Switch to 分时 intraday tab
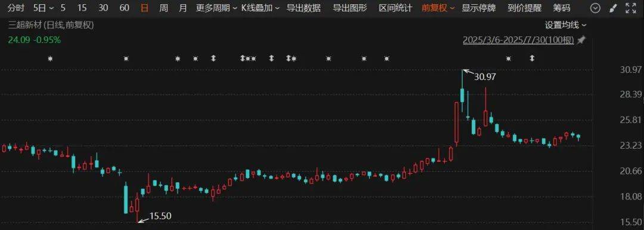 click(x=16, y=8)
